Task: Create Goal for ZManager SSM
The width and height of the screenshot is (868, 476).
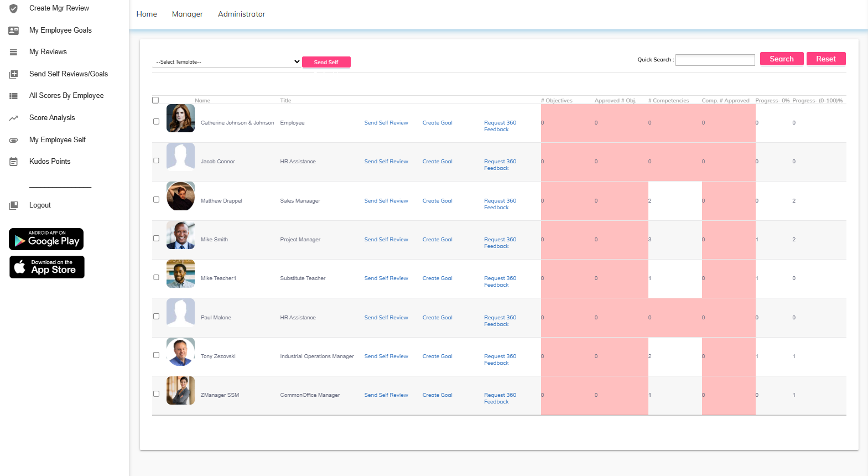Action: (x=438, y=395)
